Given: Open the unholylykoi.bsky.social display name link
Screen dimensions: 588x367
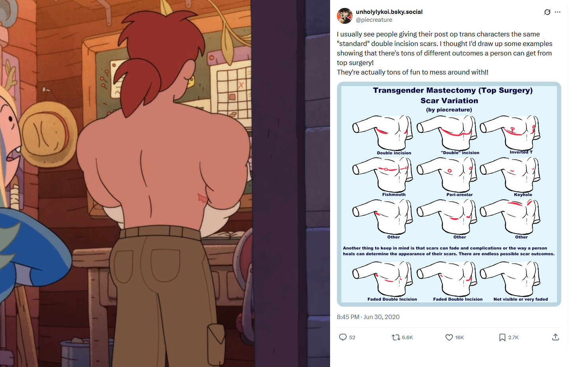Looking at the screenshot, I should coord(389,12).
